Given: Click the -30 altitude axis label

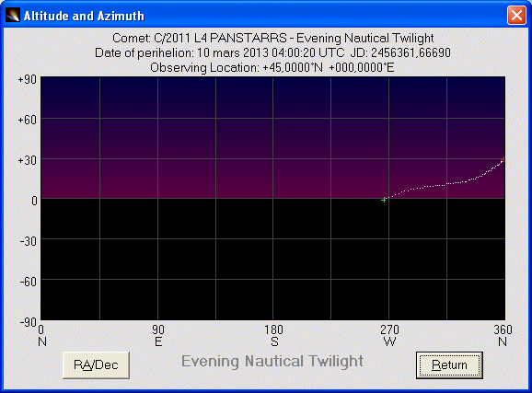Looking at the screenshot, I should click(28, 241).
